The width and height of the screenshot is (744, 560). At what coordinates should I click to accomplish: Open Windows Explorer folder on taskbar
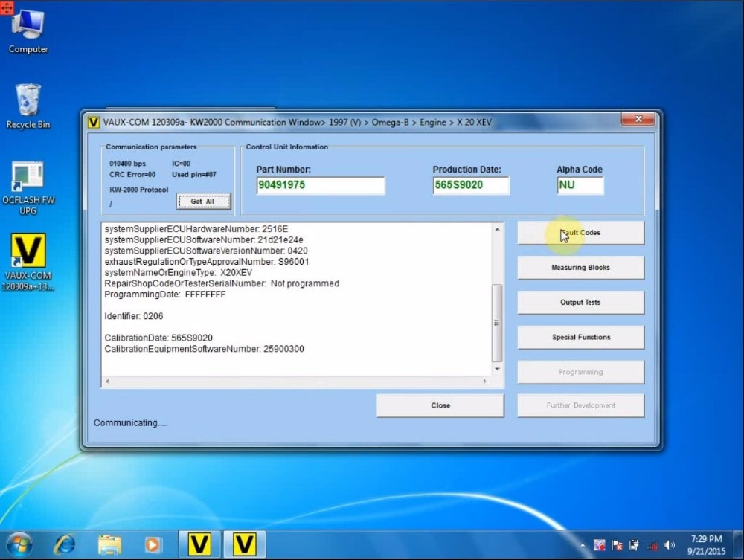click(x=109, y=544)
